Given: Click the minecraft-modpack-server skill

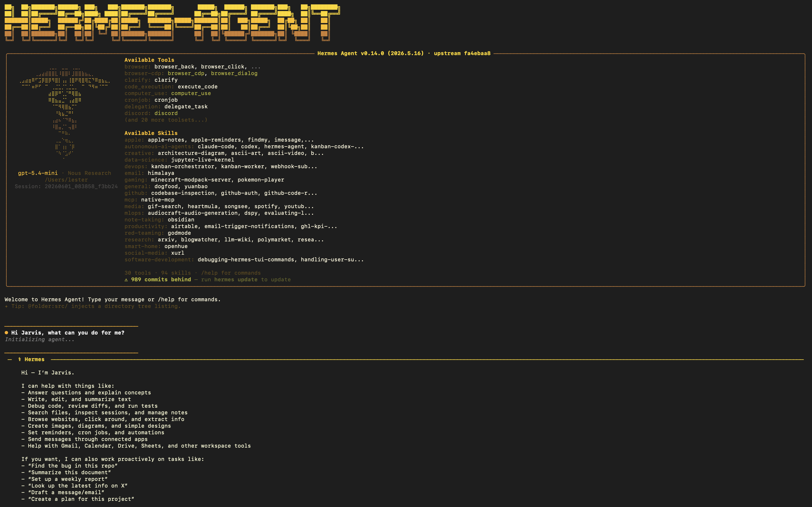Looking at the screenshot, I should [x=191, y=180].
